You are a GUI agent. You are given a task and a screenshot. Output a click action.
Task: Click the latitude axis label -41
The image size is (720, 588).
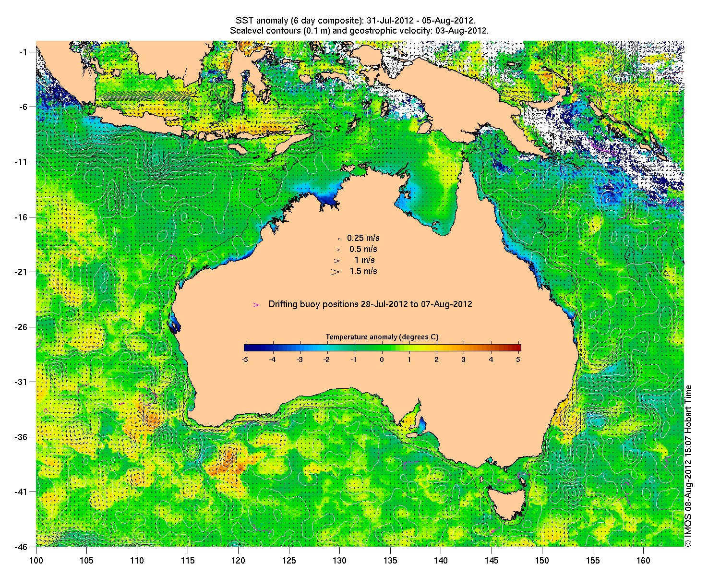click(x=22, y=492)
